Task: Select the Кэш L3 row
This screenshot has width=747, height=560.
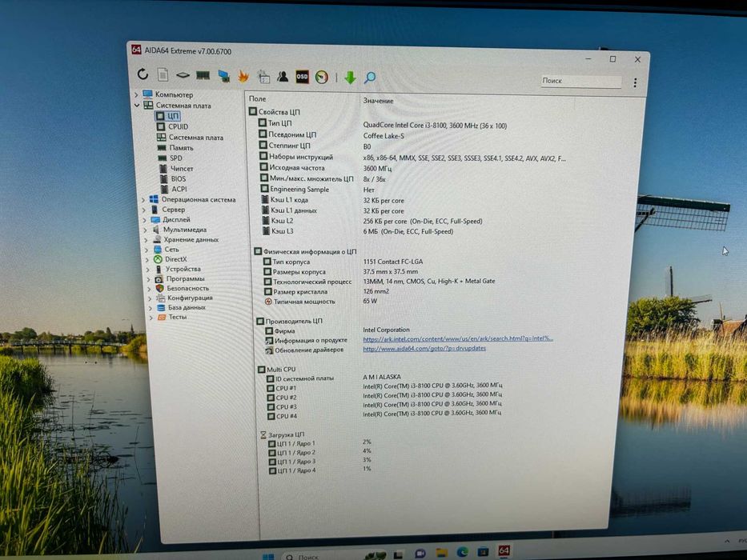Action: pyautogui.click(x=357, y=231)
